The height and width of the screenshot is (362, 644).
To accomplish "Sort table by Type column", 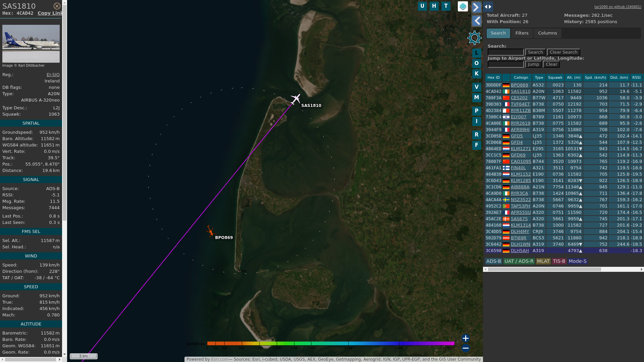I will pos(539,77).
